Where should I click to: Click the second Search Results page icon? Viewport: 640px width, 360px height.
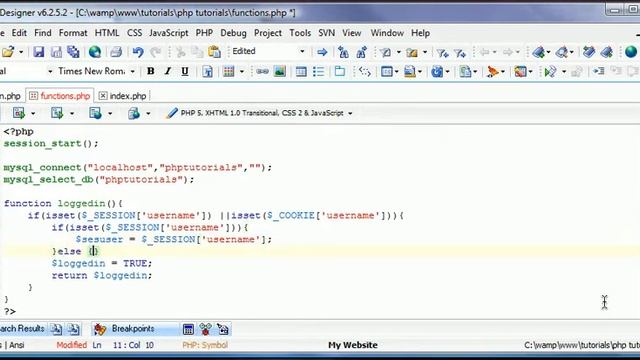coord(73,329)
